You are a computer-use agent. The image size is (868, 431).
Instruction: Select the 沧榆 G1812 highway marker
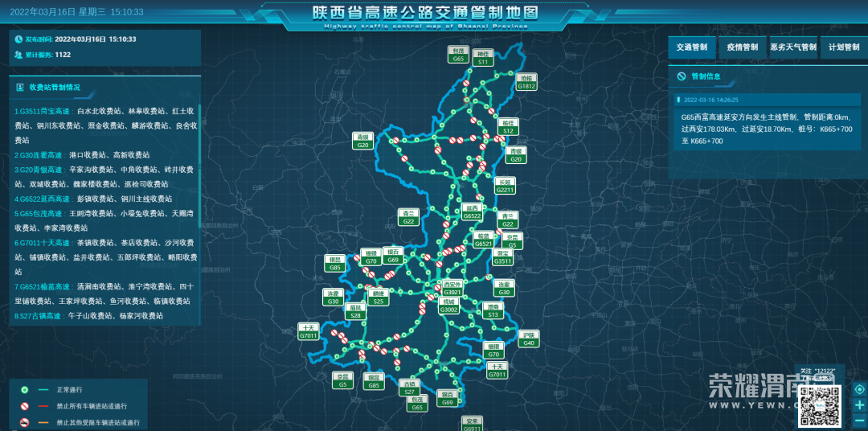[526, 82]
